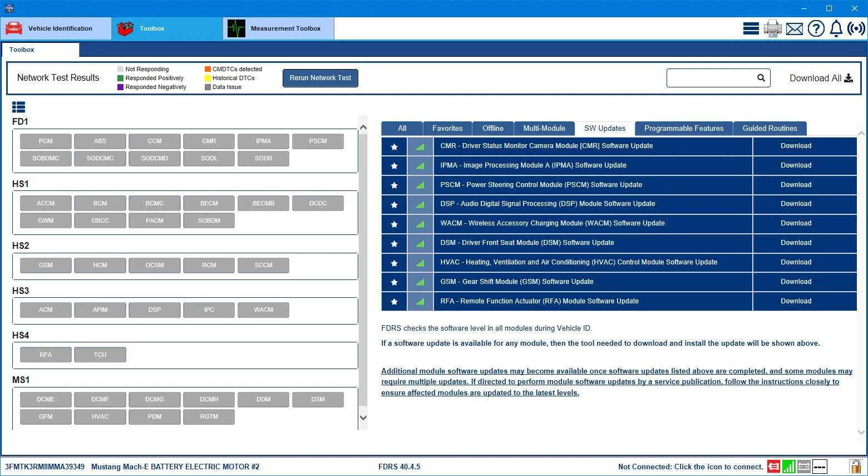
Task: Click the wireless broadcast icon
Action: point(856,28)
